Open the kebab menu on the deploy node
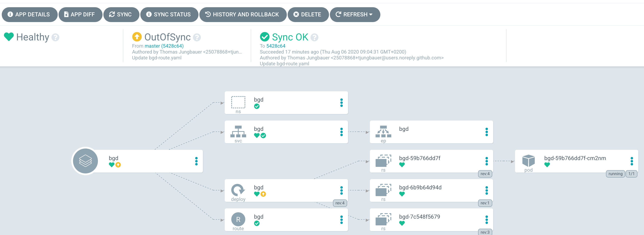644x235 pixels. click(341, 190)
